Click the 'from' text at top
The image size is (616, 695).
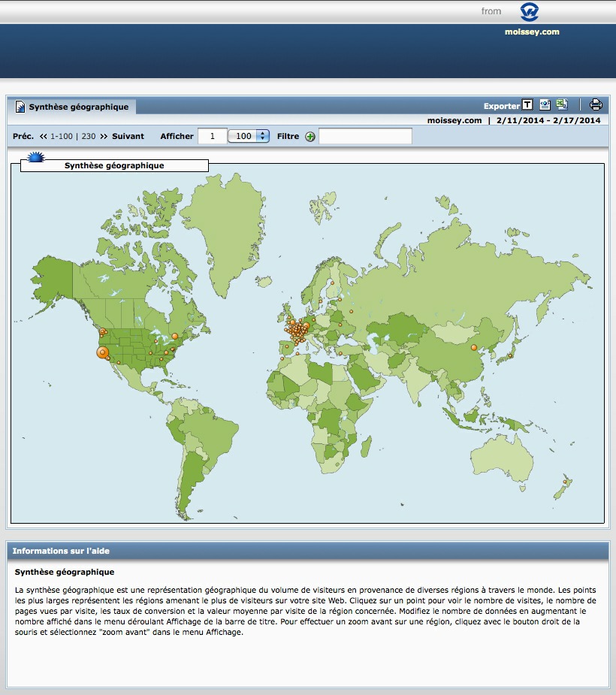point(491,11)
